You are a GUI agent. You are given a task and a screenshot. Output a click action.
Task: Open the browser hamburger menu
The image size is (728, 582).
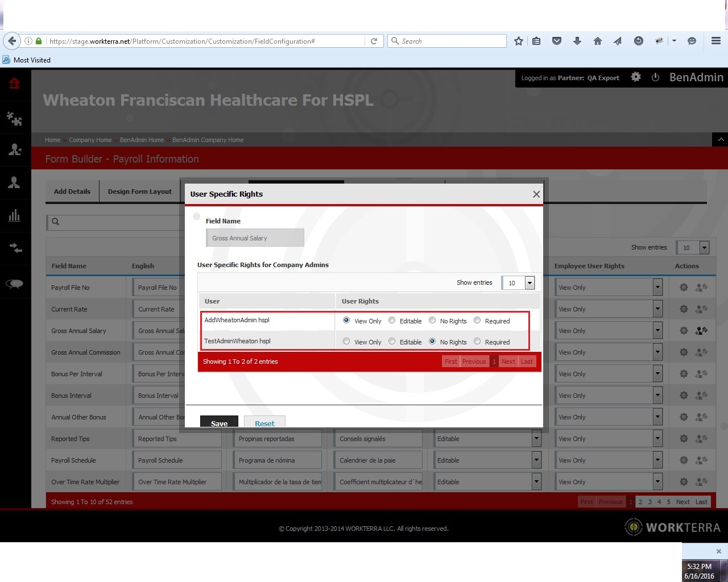(716, 41)
